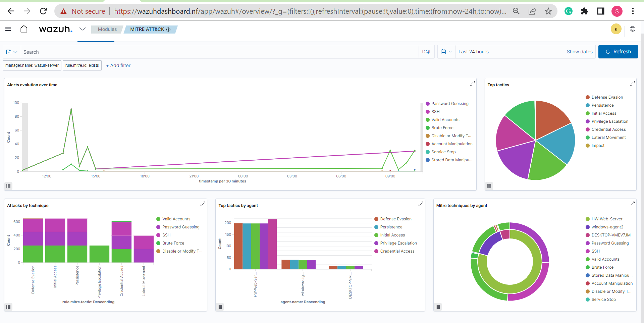The width and height of the screenshot is (644, 323).
Task: Click Credential Access in Top tactics by agent legend
Action: tap(397, 251)
